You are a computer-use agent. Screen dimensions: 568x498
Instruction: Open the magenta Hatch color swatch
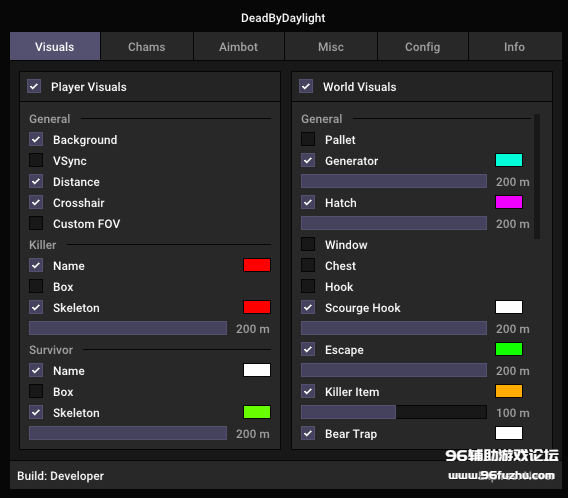coord(509,202)
